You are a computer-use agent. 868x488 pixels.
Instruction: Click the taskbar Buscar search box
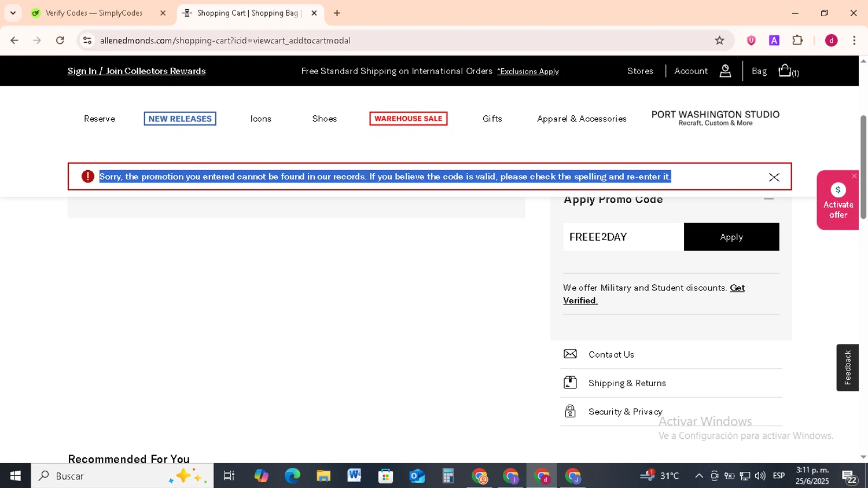(x=122, y=476)
